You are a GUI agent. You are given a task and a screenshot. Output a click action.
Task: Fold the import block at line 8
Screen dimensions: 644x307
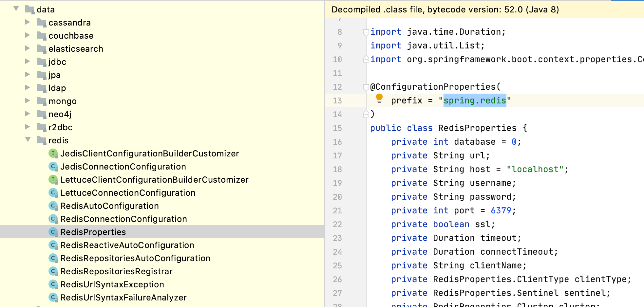[366, 32]
